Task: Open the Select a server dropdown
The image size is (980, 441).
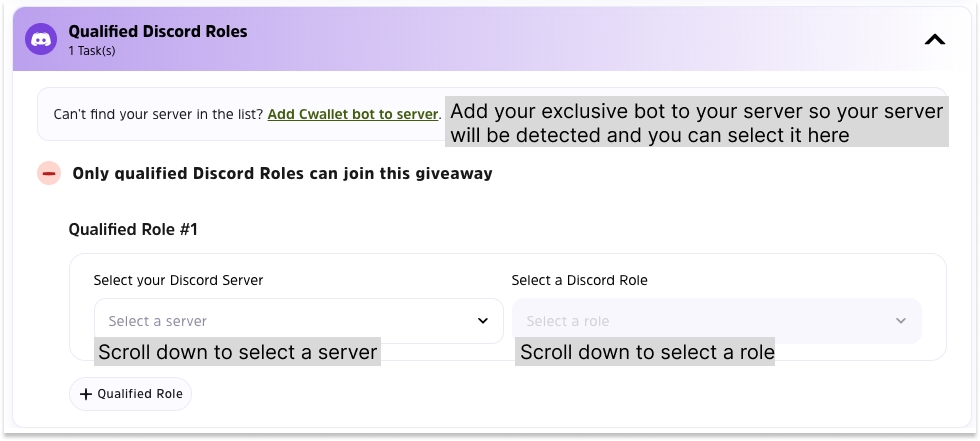Action: point(299,320)
